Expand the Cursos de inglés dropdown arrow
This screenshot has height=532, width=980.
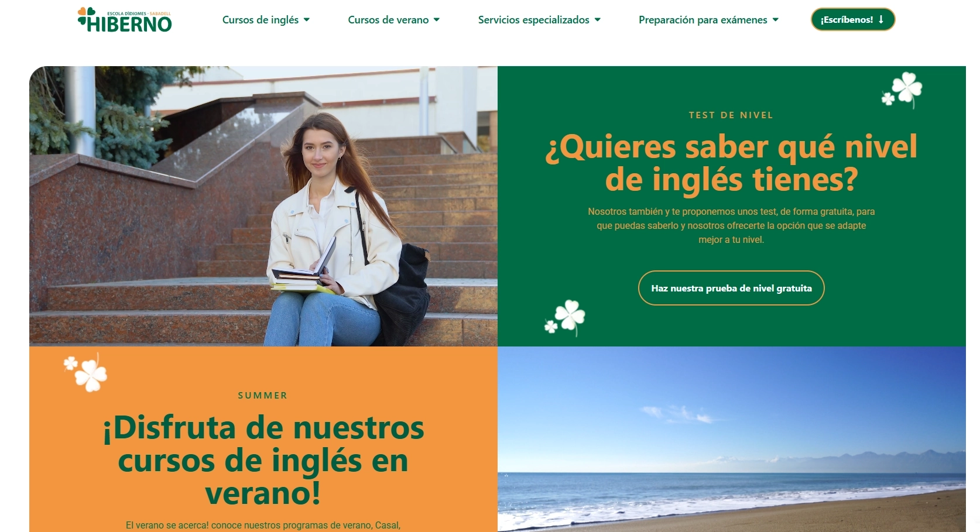pos(306,20)
